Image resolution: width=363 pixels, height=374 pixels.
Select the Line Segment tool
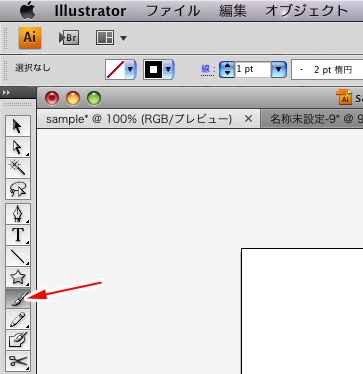tap(18, 256)
